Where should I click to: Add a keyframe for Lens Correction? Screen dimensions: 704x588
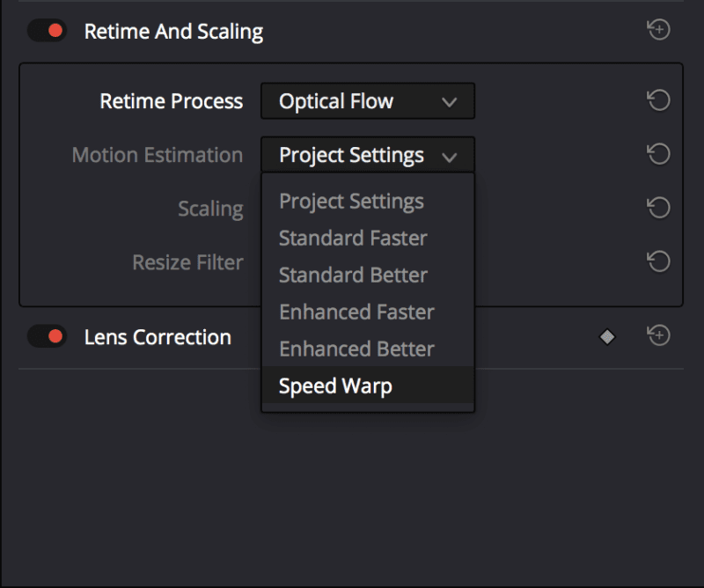coord(658,336)
